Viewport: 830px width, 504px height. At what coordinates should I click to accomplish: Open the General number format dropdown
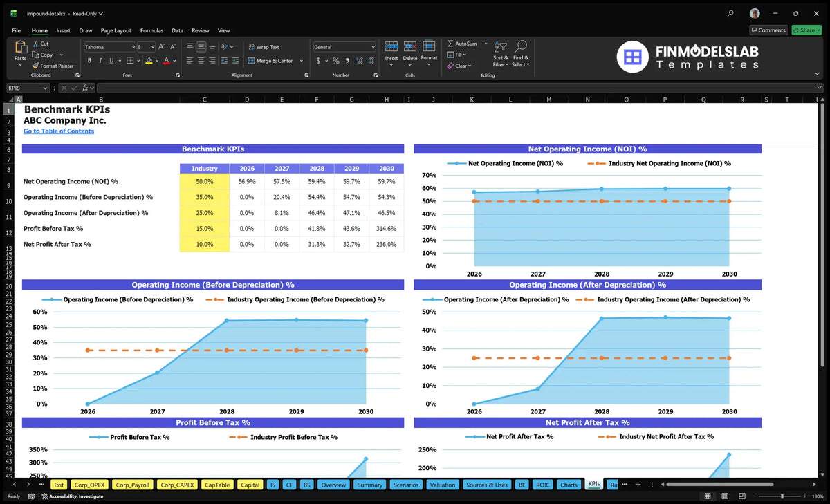[373, 47]
